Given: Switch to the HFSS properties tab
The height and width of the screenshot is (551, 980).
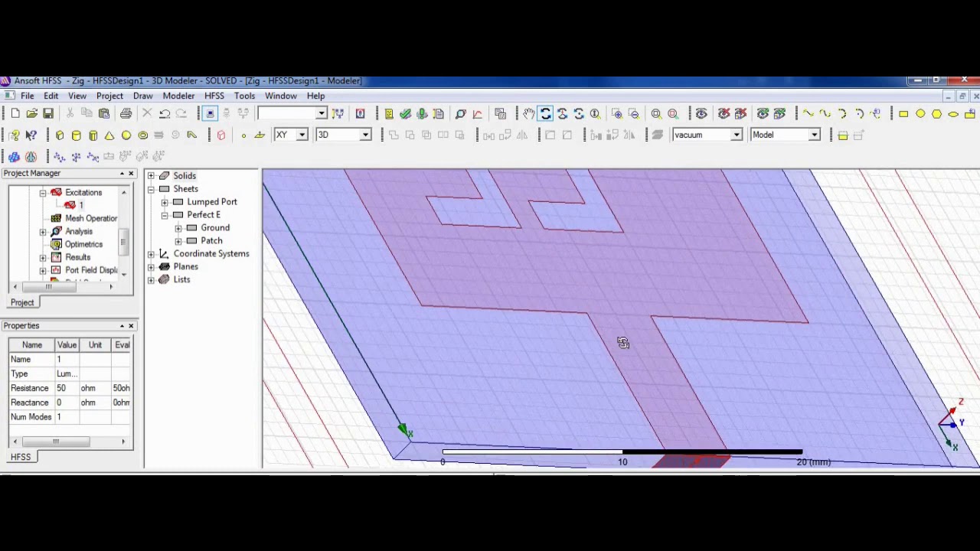Looking at the screenshot, I should tap(21, 457).
